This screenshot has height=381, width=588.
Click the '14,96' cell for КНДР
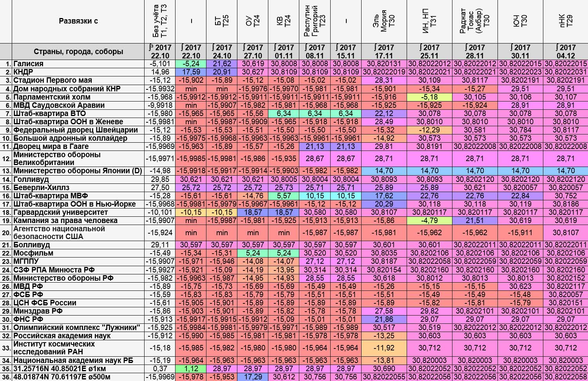pyautogui.click(x=160, y=72)
